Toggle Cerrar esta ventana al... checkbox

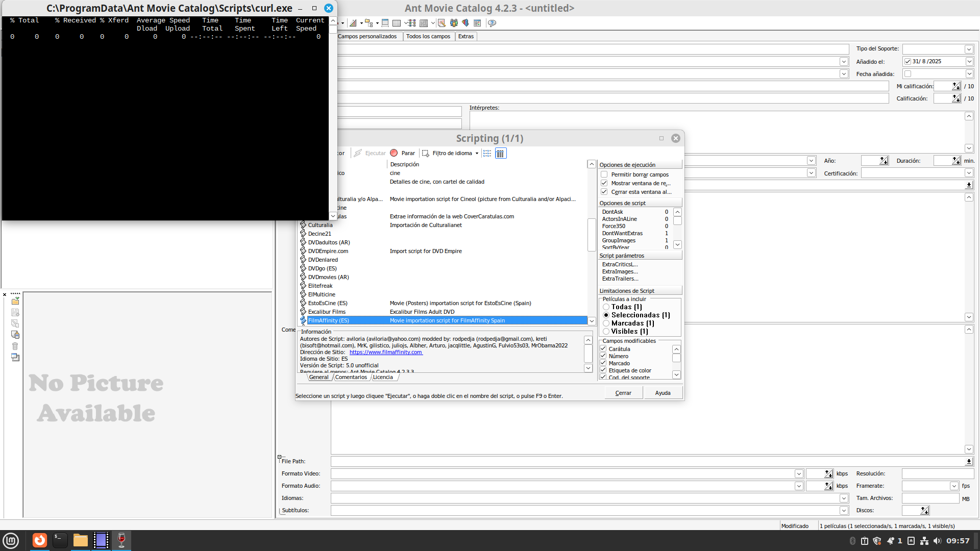[x=604, y=192]
